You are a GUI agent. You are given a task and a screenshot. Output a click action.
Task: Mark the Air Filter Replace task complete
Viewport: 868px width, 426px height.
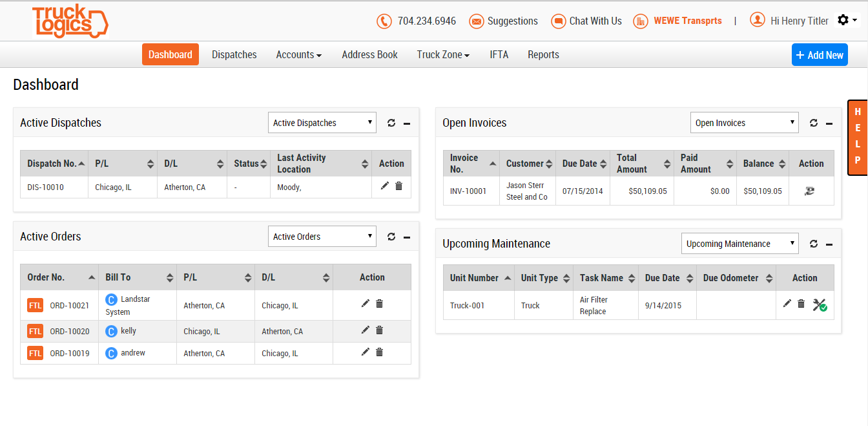click(x=823, y=303)
